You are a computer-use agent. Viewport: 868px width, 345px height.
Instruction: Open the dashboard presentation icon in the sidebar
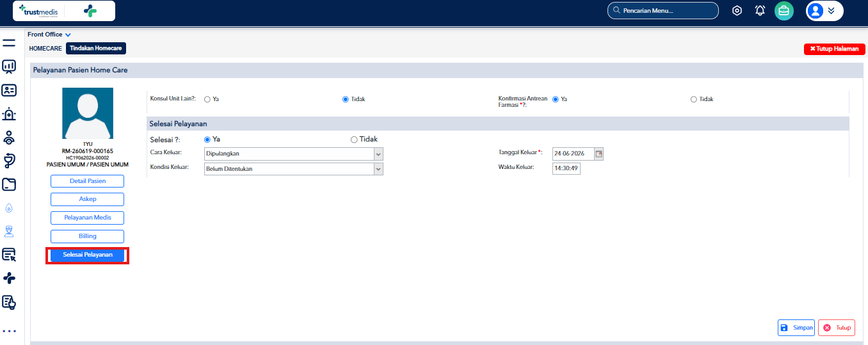(9, 67)
